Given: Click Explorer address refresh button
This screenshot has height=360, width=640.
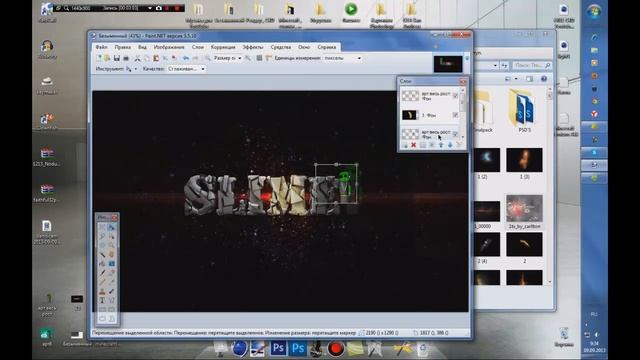Looking at the screenshot, I should pos(504,65).
